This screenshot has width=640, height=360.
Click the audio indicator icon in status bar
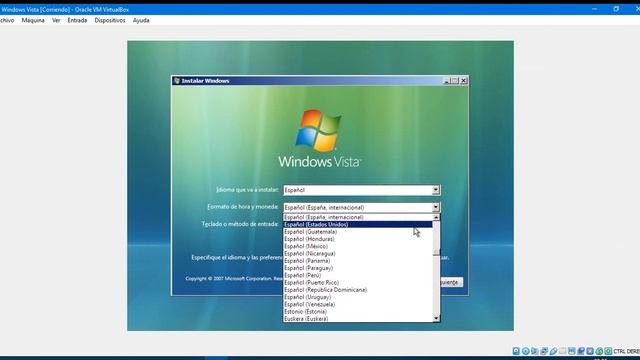click(x=535, y=351)
